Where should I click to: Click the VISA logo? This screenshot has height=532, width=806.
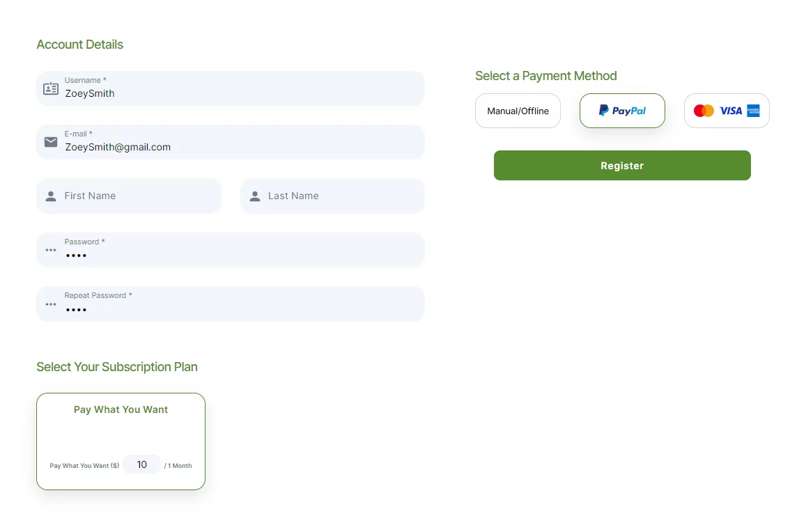[x=731, y=111]
